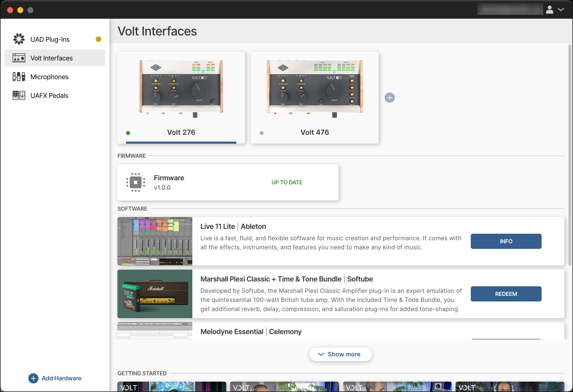
Task: Click the Volt Interfaces sidebar icon
Action: tap(19, 58)
